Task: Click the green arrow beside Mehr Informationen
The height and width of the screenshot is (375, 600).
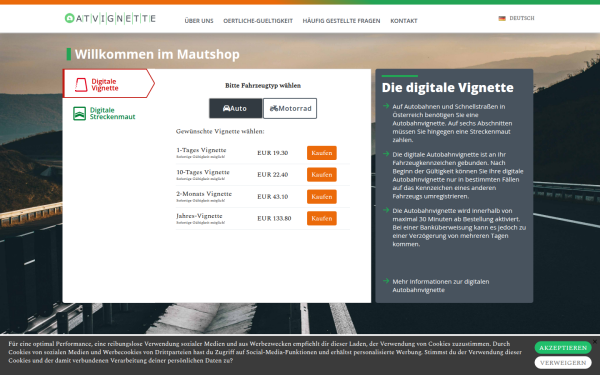Action: 386,280
